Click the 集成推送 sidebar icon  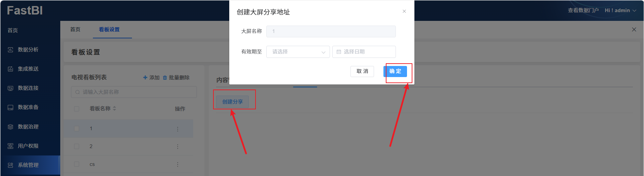tap(10, 69)
